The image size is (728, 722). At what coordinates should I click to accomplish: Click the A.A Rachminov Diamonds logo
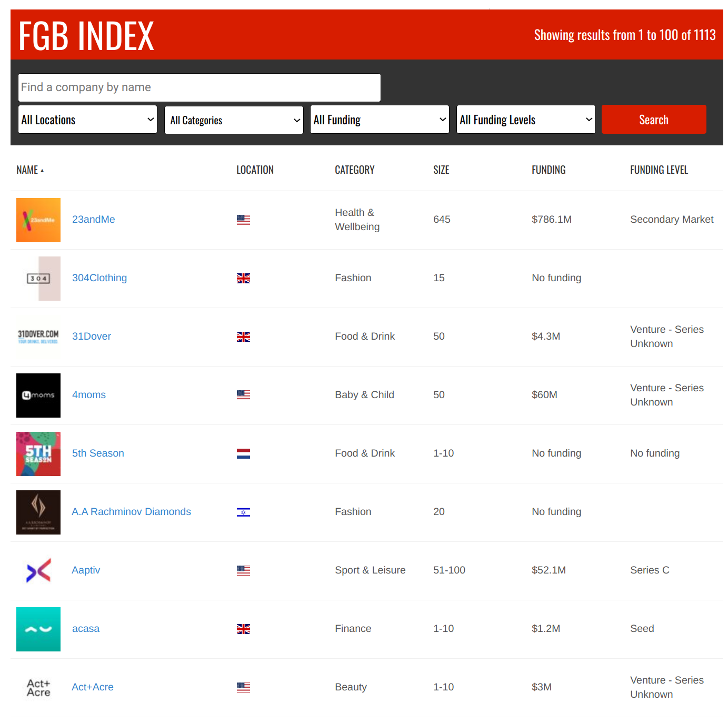[x=38, y=512]
